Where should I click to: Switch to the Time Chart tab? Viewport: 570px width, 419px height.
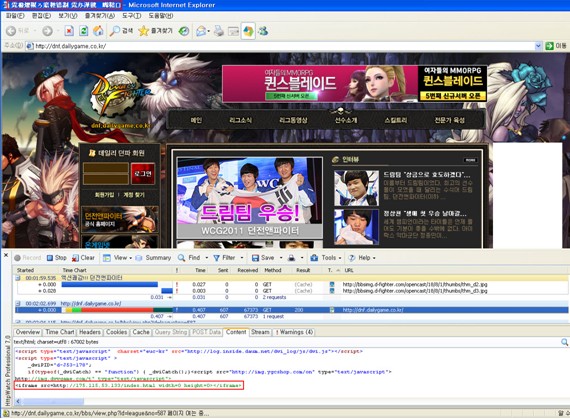(x=60, y=332)
